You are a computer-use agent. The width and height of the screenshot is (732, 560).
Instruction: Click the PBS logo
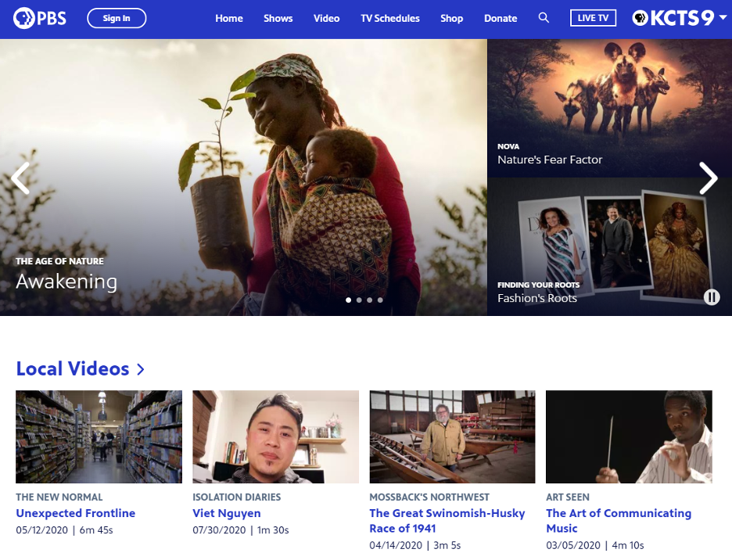40,18
